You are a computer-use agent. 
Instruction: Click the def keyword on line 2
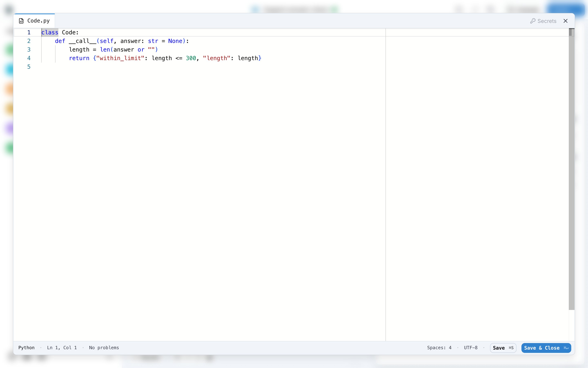60,41
